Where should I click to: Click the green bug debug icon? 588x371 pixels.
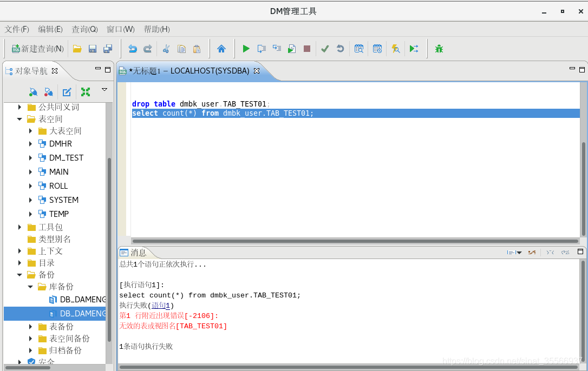[x=439, y=49]
